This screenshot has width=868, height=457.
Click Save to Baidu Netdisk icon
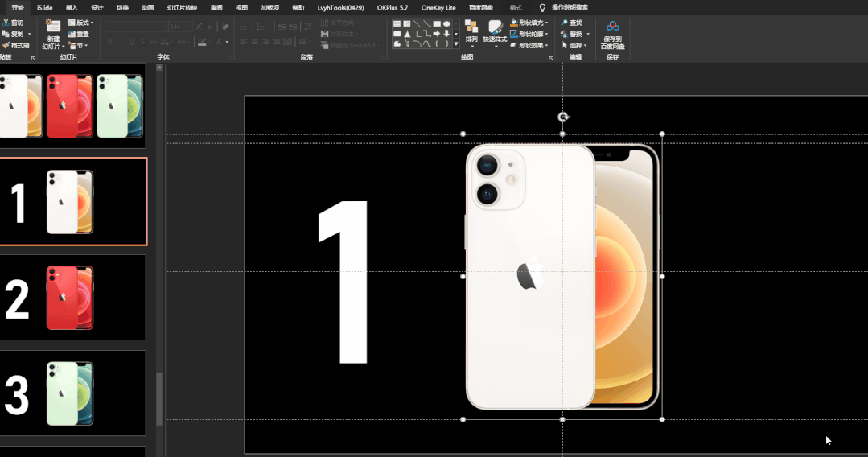coord(612,35)
